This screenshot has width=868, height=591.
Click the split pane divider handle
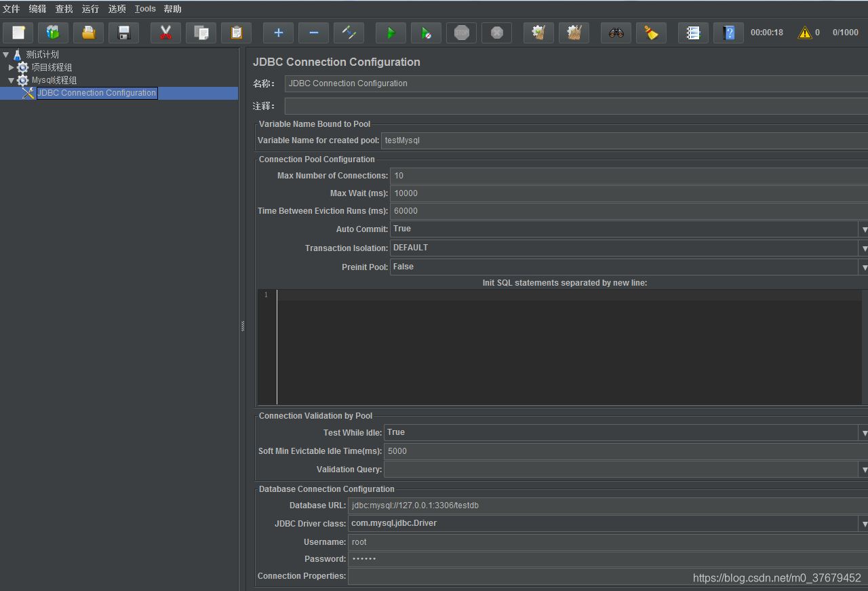click(x=242, y=326)
